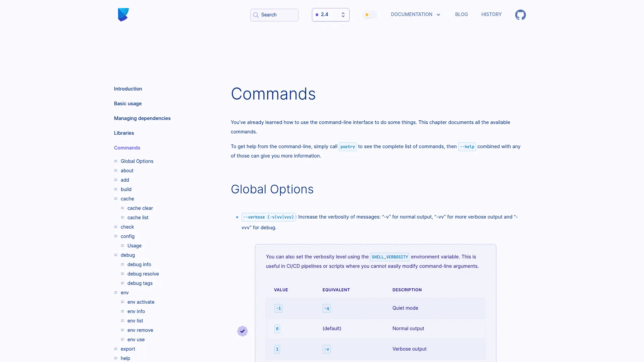
Task: Click the purple checkmark badge icon
Action: pos(243,331)
